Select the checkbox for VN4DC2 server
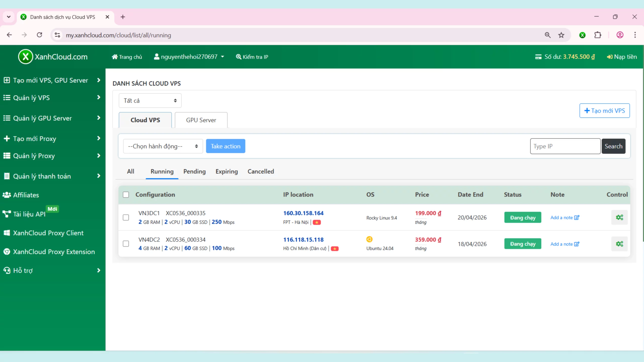 point(126,243)
